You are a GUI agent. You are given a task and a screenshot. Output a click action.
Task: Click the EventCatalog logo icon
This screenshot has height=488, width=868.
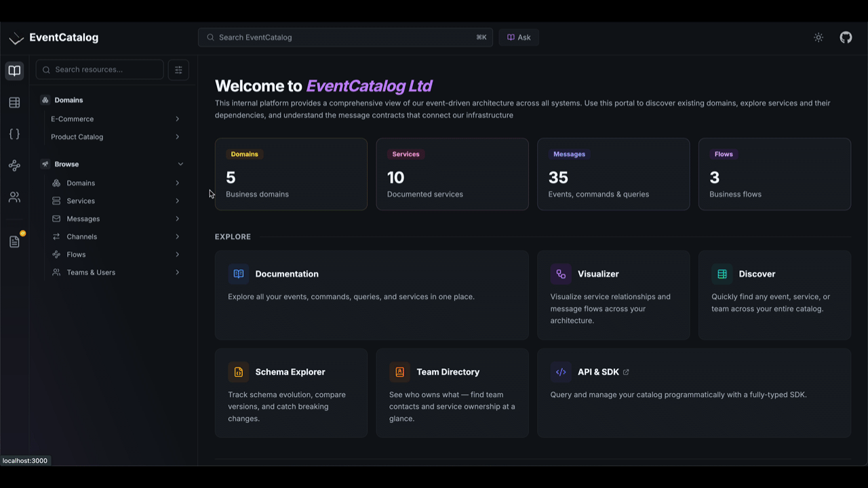(16, 38)
